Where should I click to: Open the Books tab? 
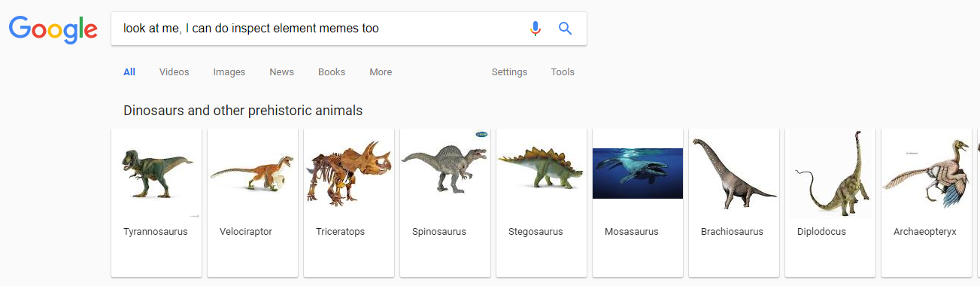tap(332, 72)
